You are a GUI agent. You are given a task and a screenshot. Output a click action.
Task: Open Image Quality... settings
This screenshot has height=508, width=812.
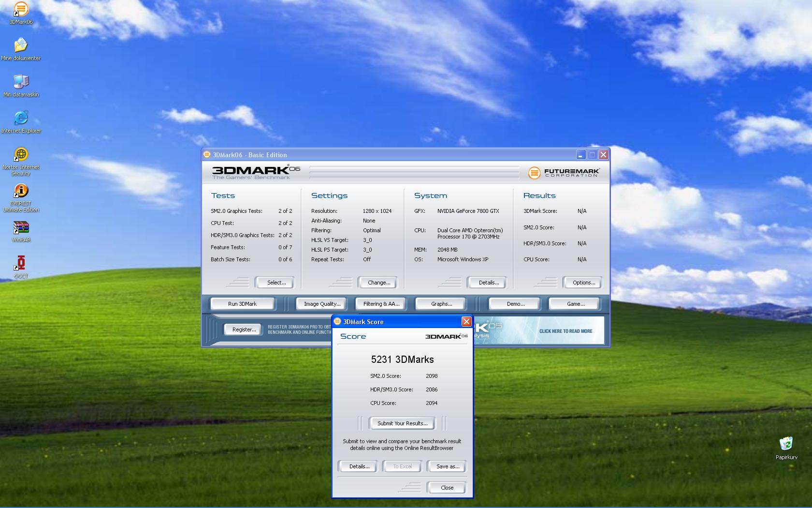[322, 304]
